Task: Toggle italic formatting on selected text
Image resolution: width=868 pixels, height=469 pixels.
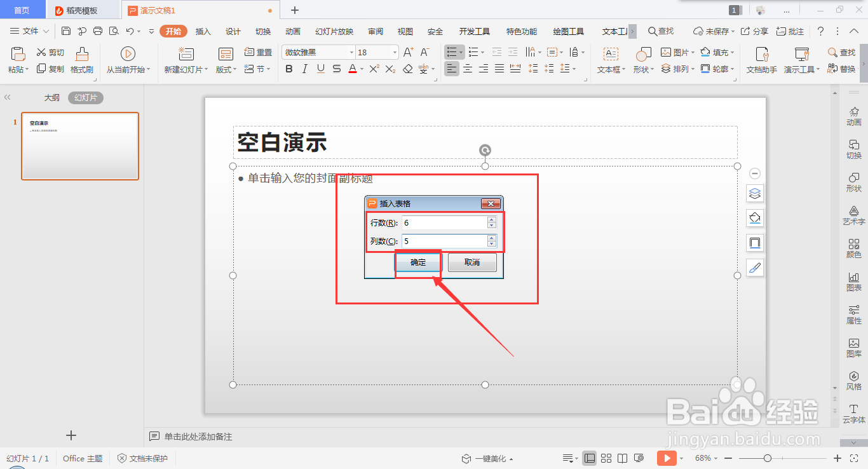Action: click(x=304, y=69)
